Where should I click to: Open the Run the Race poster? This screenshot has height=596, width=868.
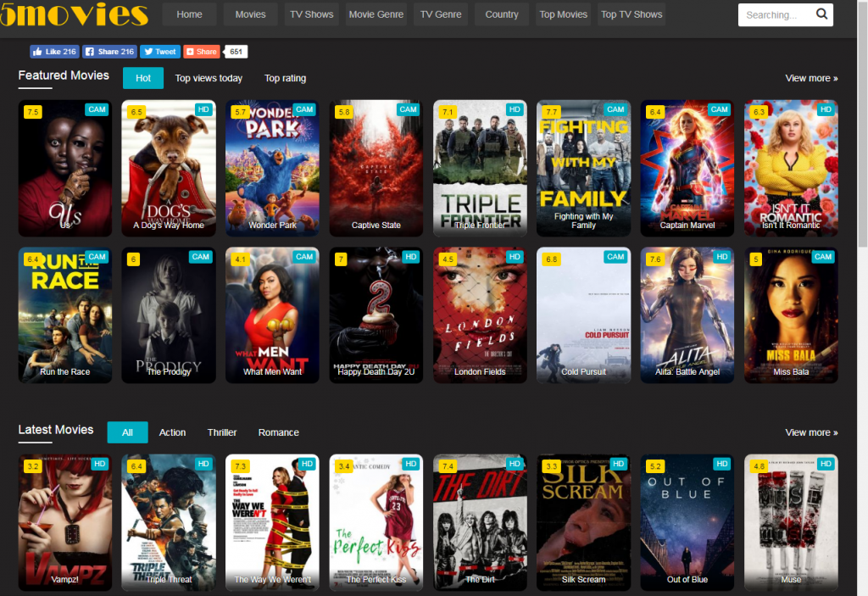click(x=65, y=315)
